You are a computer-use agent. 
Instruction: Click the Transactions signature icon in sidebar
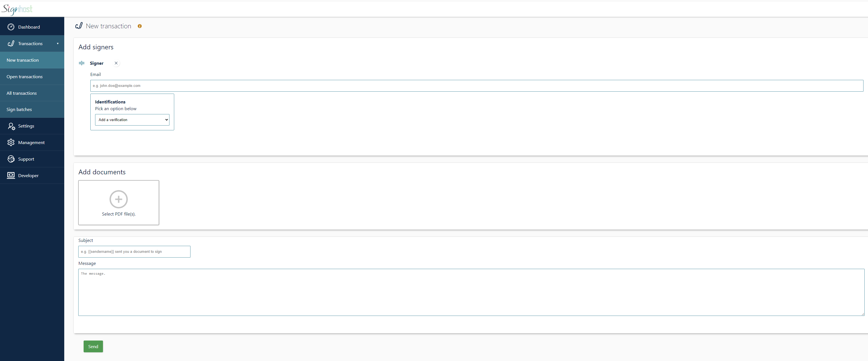click(x=11, y=43)
